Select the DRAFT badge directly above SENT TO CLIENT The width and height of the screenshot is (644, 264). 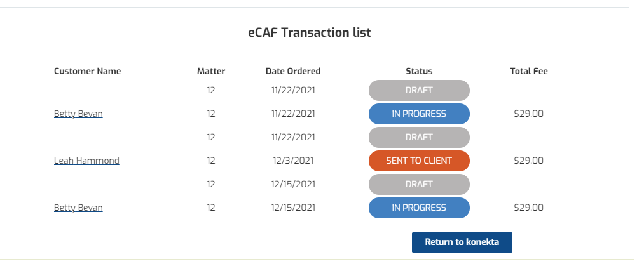[x=419, y=138]
